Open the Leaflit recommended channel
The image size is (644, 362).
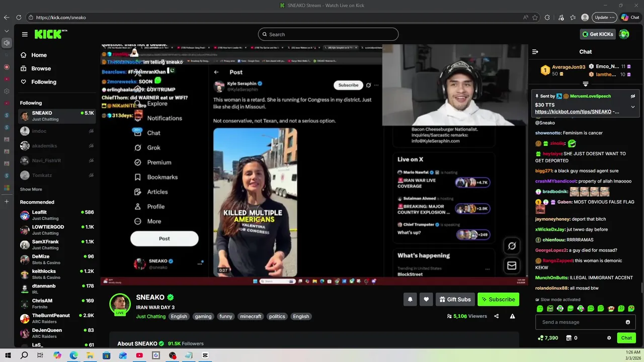coord(57,215)
